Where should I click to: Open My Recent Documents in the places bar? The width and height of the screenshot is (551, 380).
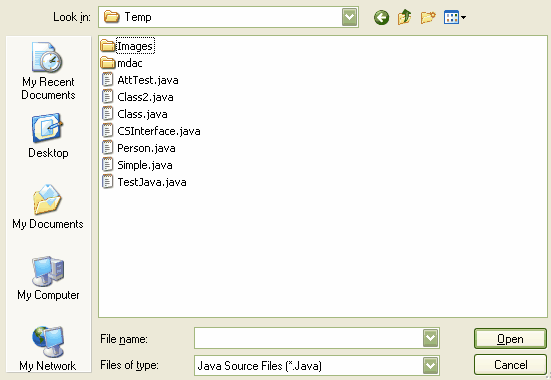[x=48, y=71]
